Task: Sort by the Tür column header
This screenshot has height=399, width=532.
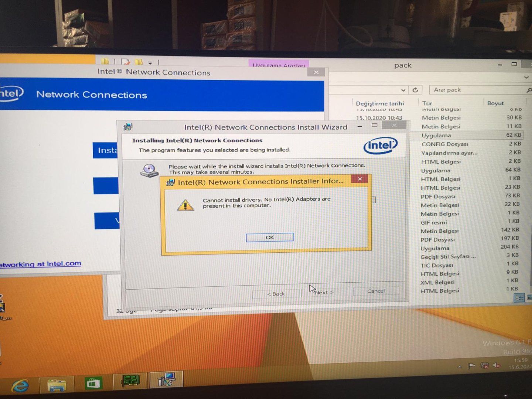Action: coord(427,103)
